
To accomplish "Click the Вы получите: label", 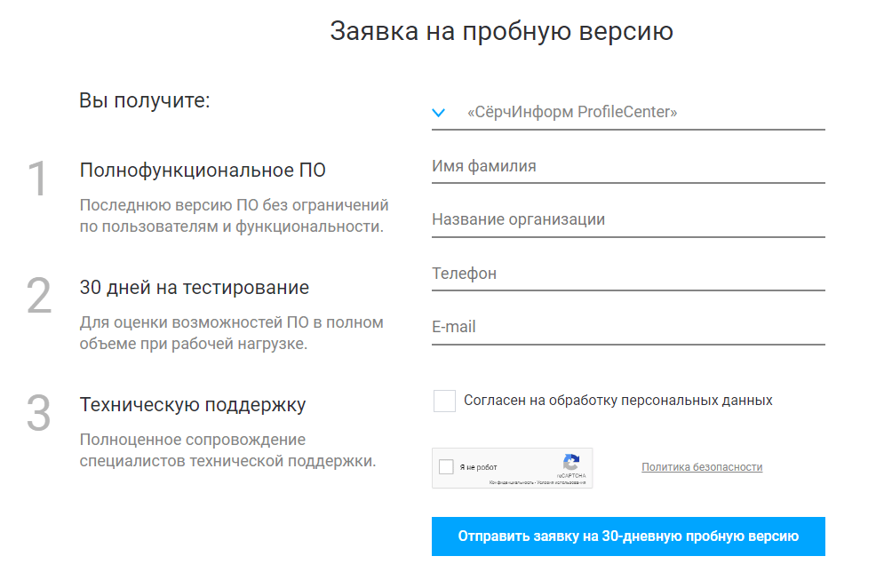I will [x=145, y=100].
